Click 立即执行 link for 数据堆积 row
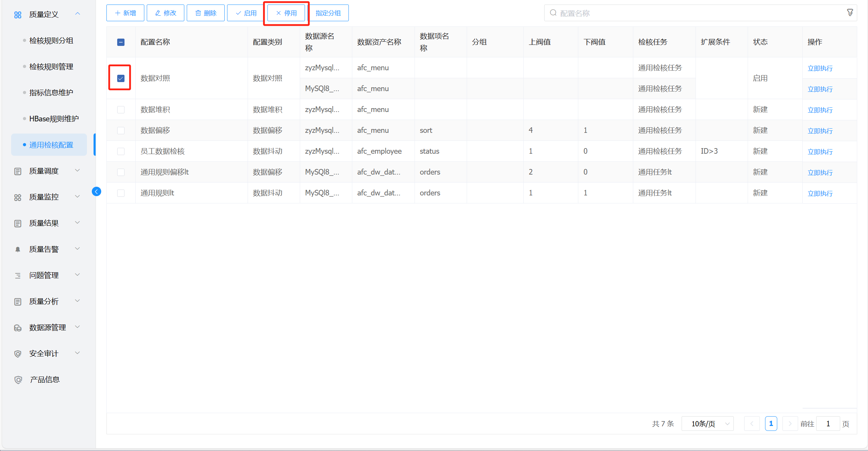This screenshot has height=451, width=868. tap(820, 110)
